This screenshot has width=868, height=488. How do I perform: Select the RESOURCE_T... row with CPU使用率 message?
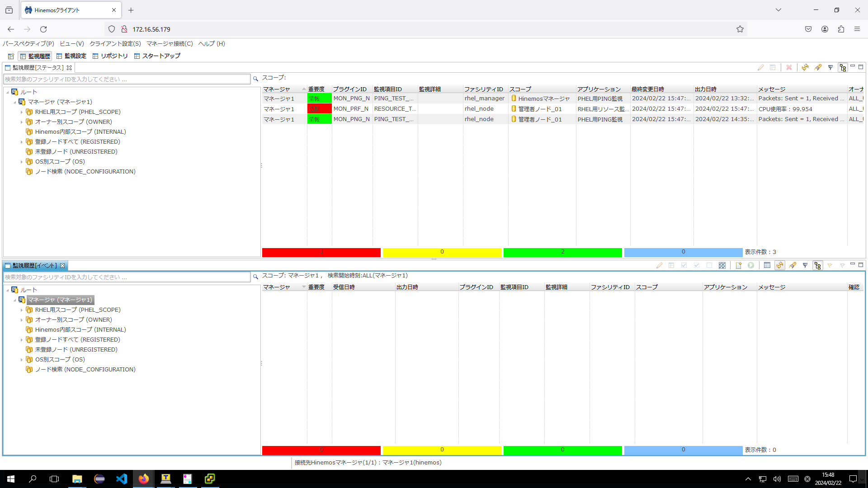click(x=563, y=109)
